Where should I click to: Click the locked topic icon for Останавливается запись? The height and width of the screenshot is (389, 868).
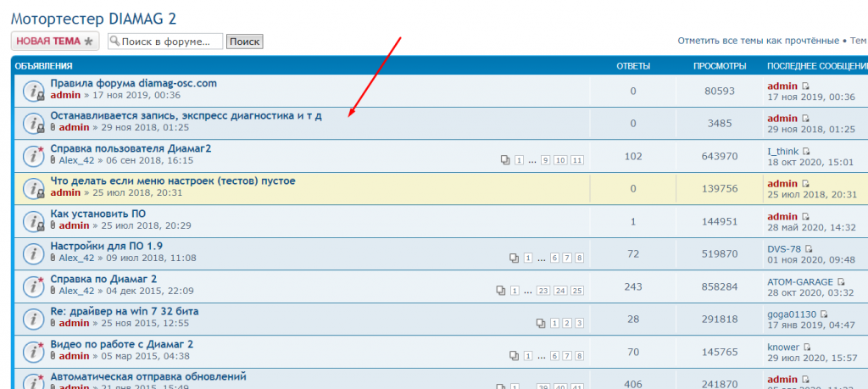pos(34,124)
